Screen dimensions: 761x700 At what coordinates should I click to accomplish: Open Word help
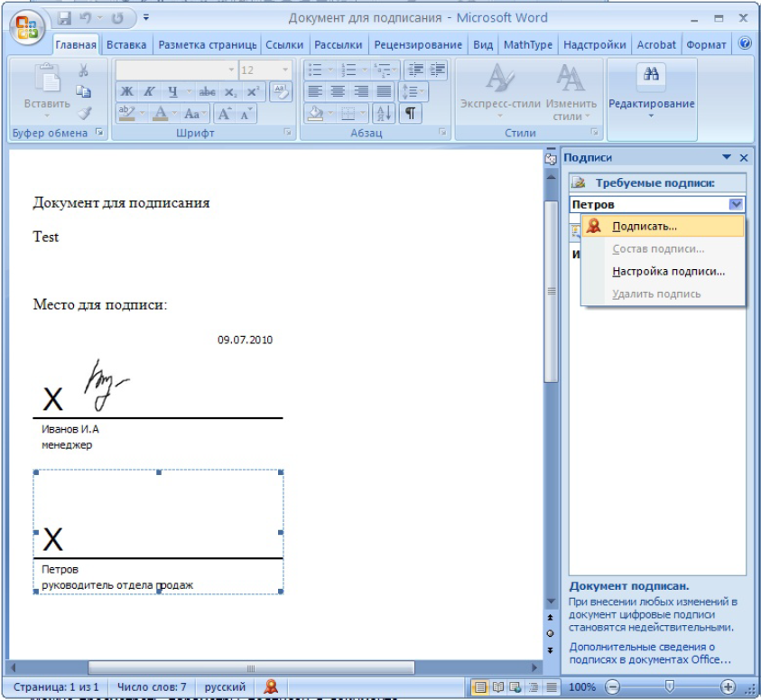[x=745, y=43]
